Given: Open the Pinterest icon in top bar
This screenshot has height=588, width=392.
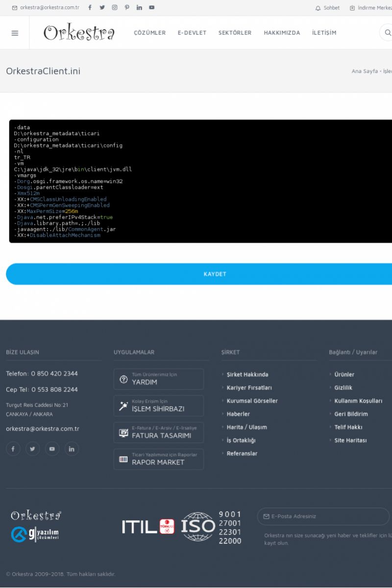Looking at the screenshot, I should pos(127,7).
